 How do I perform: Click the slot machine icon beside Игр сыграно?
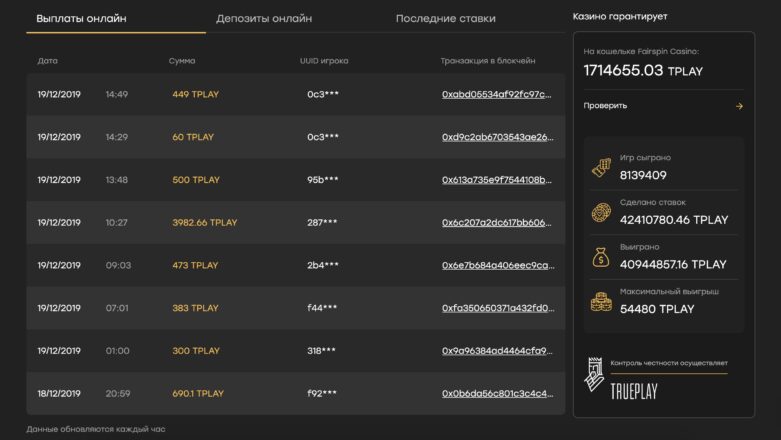[601, 168]
